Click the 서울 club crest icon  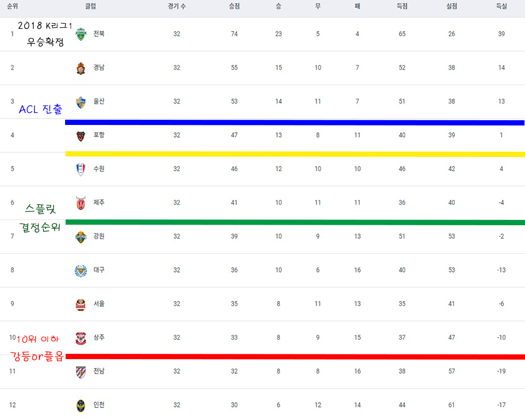point(80,304)
